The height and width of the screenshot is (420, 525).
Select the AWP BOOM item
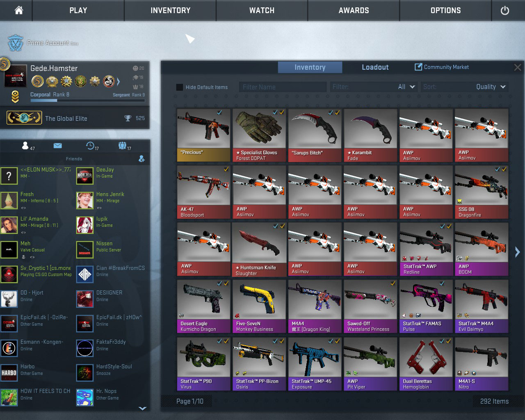(482, 249)
